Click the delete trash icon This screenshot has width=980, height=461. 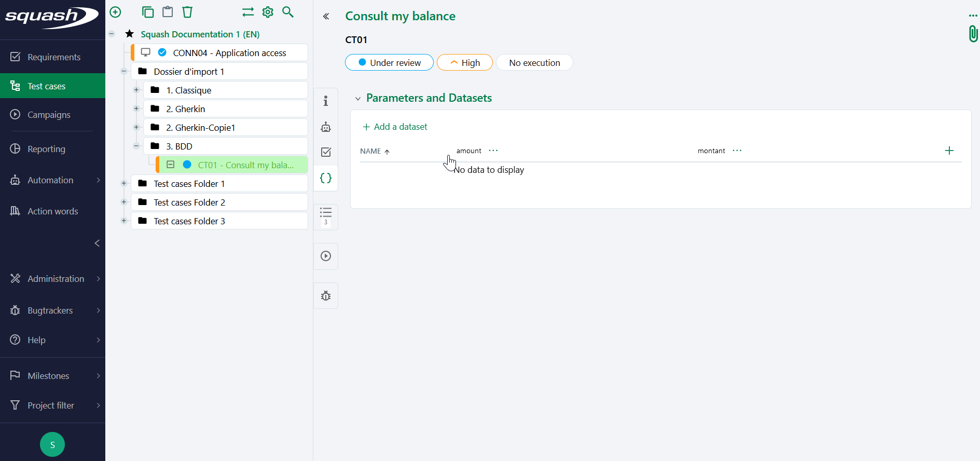click(187, 12)
